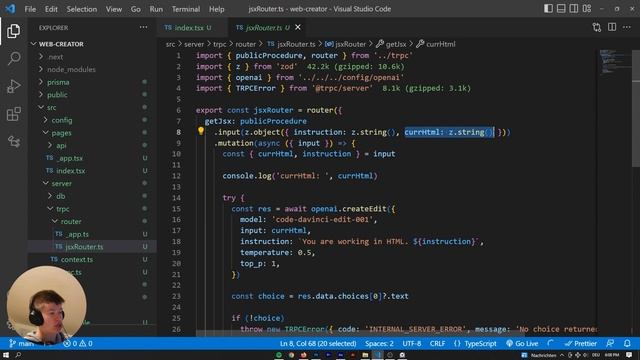640x360 pixels.
Task: Open Run and Debug view
Action: pyautogui.click(x=13, y=87)
